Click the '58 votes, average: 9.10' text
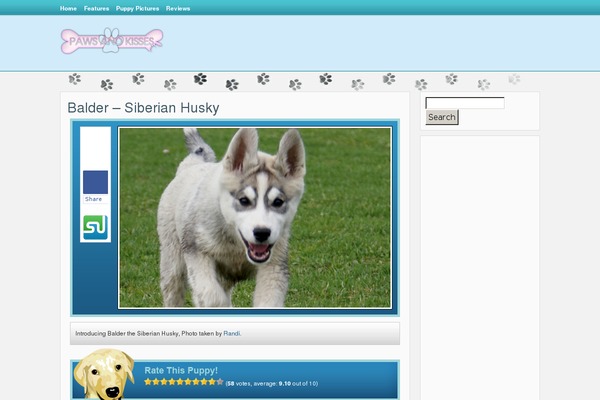This screenshot has width=600, height=400. point(272,384)
